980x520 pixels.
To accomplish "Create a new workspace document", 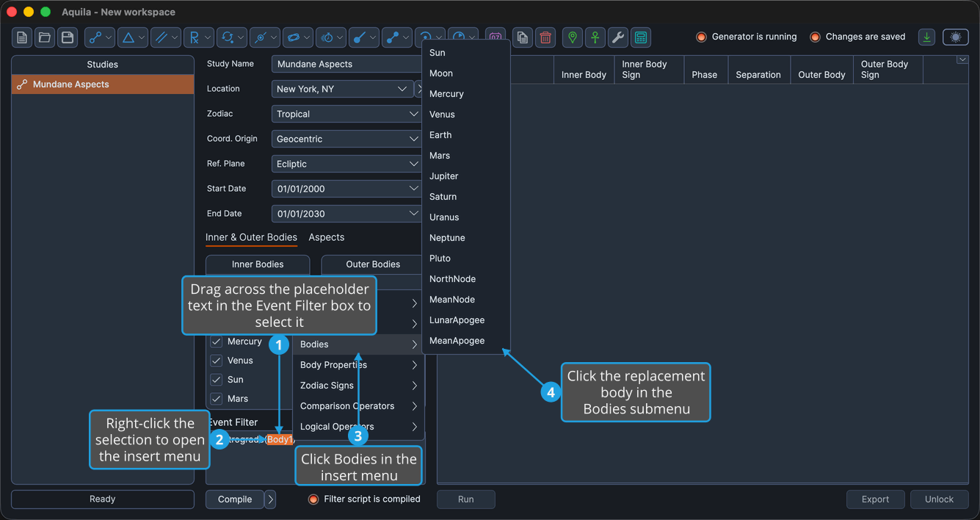I will point(22,37).
